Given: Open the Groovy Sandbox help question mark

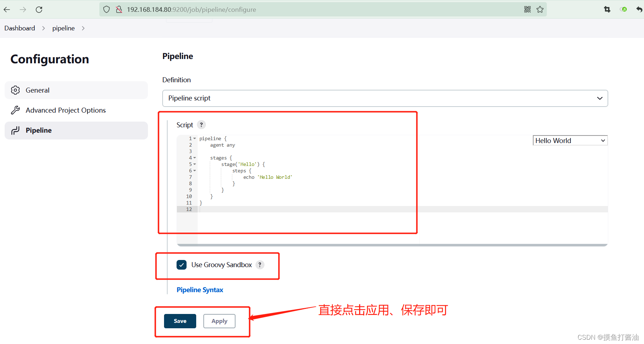Looking at the screenshot, I should point(260,265).
